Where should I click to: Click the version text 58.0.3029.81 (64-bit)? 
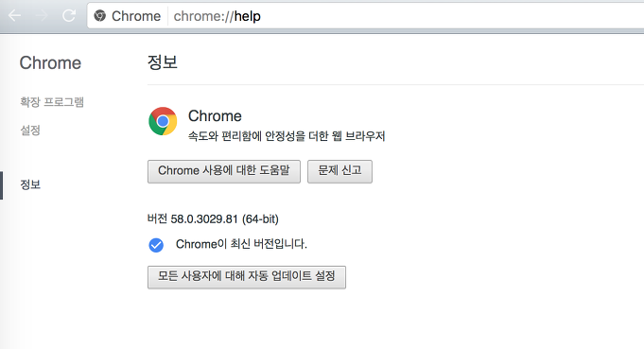click(x=224, y=219)
